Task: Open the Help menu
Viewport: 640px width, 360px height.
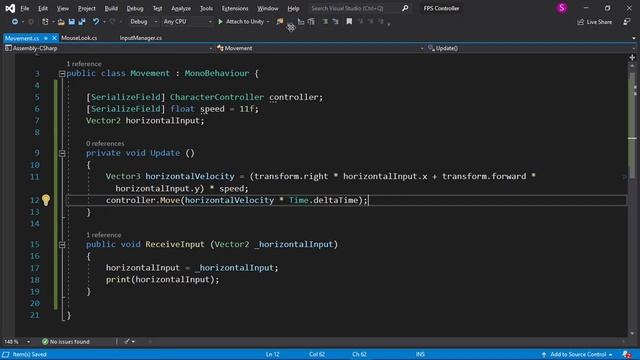Action: (x=293, y=8)
